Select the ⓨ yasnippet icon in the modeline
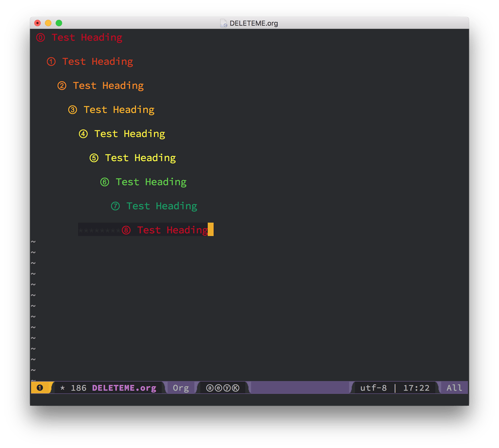The height and width of the screenshot is (448, 499). point(228,388)
